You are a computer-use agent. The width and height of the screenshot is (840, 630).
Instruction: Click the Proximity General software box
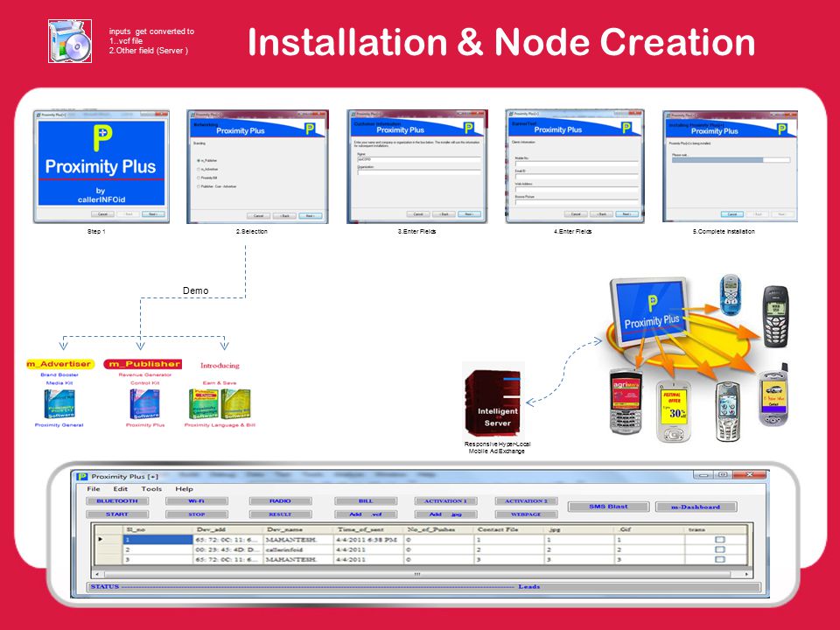point(59,404)
